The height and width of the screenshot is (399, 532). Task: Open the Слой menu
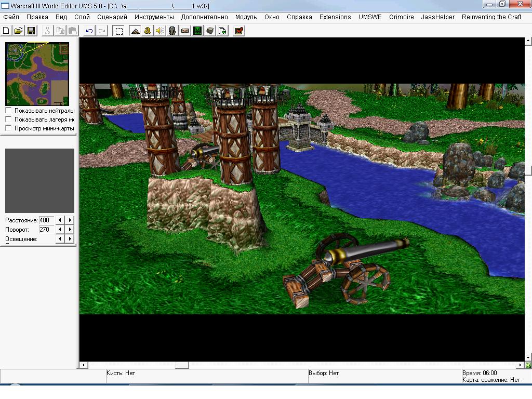tap(82, 17)
